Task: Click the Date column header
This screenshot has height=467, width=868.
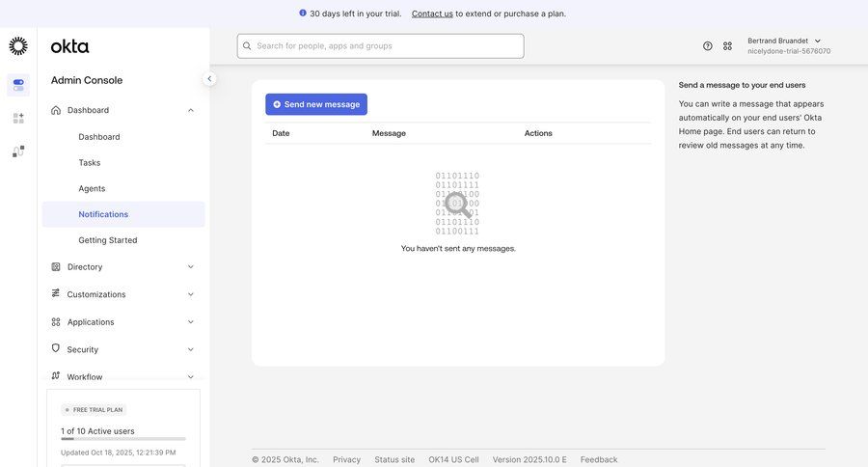Action: [281, 133]
